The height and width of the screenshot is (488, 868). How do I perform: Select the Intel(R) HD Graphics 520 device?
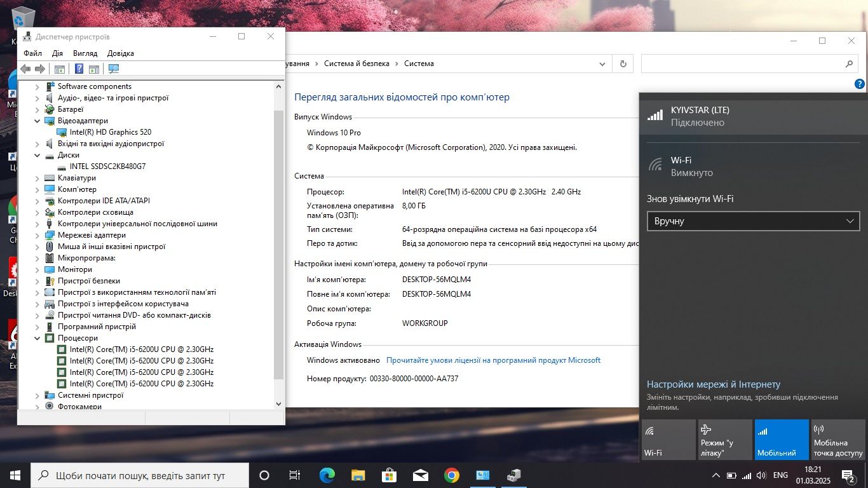point(110,132)
